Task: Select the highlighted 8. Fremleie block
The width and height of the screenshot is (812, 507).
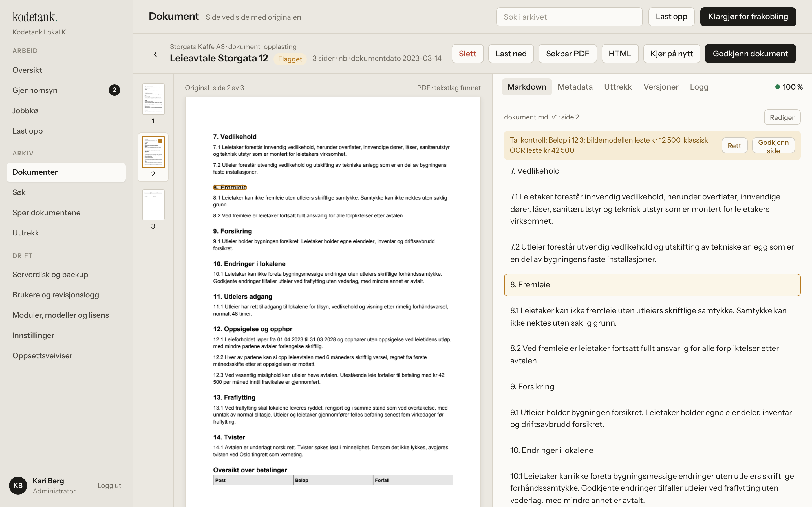Action: point(652,285)
